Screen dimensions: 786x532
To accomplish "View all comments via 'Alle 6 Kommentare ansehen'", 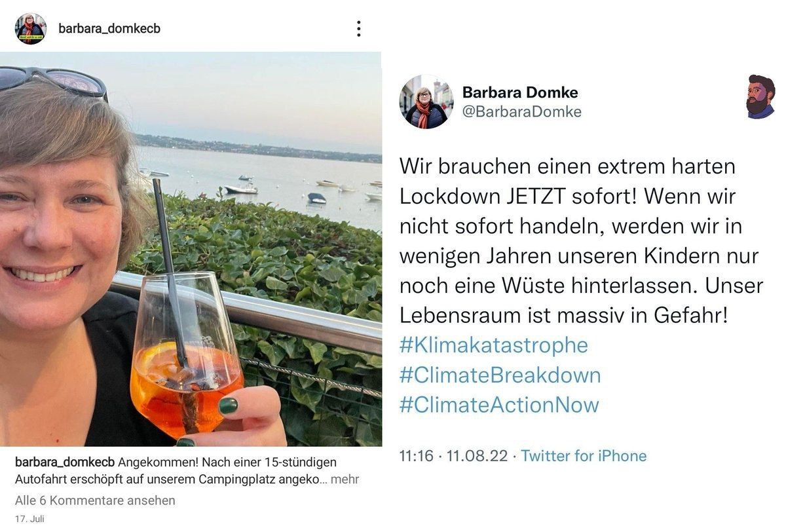I will [x=95, y=501].
